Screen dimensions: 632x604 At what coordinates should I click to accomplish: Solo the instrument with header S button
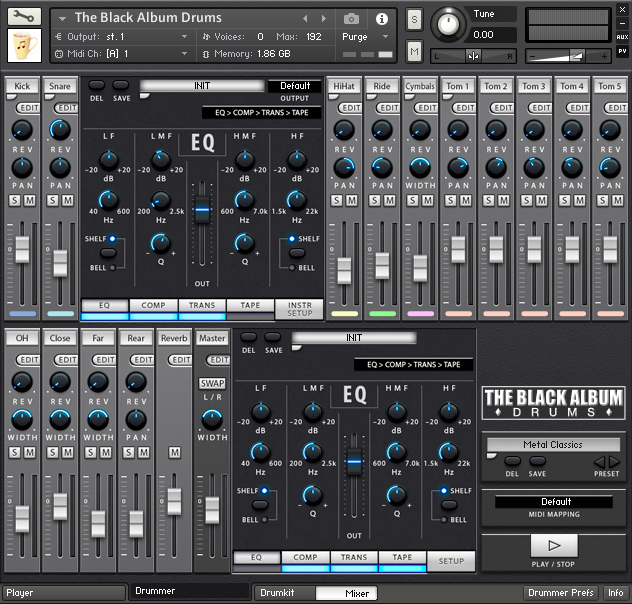coord(414,19)
